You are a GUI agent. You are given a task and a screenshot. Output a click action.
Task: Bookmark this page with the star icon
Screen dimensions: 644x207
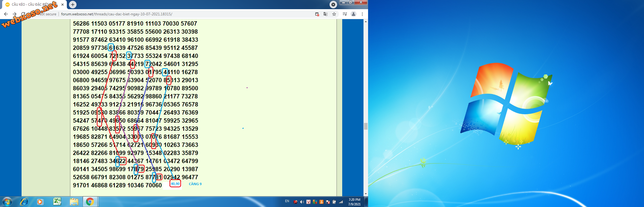coord(334,14)
